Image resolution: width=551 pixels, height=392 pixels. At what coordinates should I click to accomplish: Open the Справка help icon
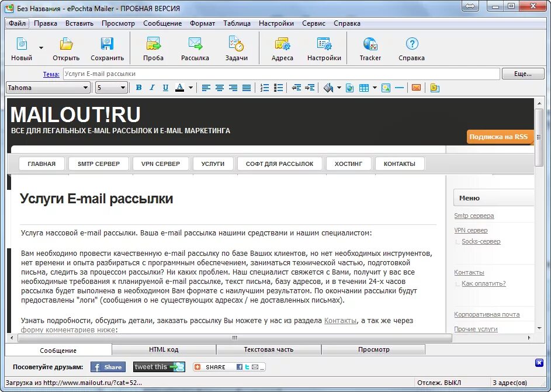[411, 44]
